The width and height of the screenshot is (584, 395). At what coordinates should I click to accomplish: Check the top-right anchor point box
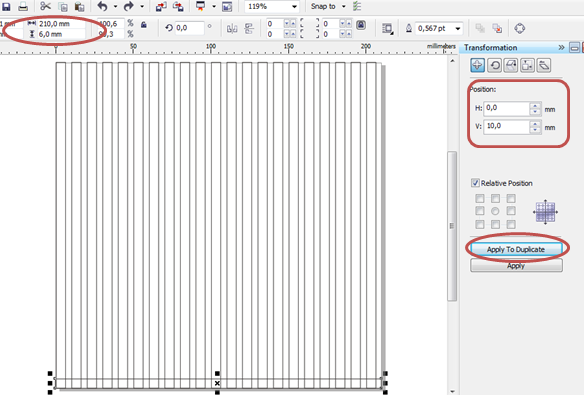pyautogui.click(x=511, y=198)
